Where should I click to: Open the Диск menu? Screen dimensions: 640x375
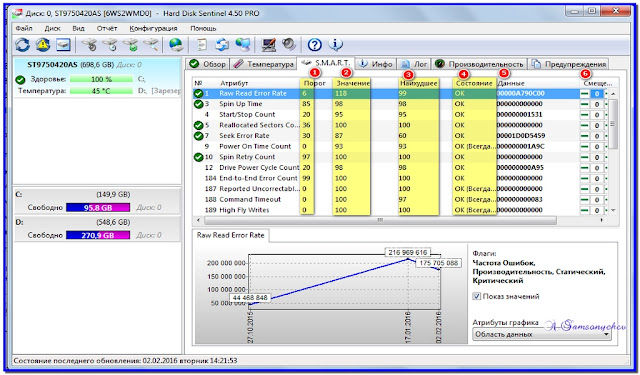point(53,29)
